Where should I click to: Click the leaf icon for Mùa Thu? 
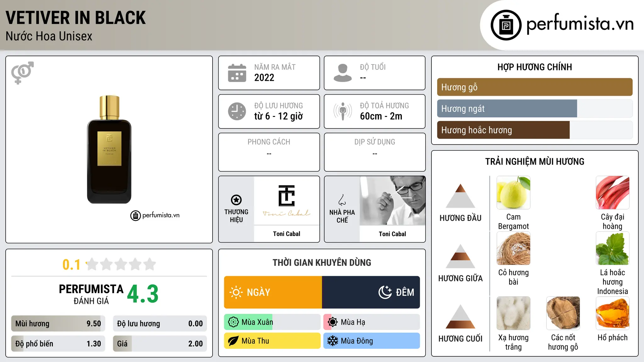click(x=233, y=341)
